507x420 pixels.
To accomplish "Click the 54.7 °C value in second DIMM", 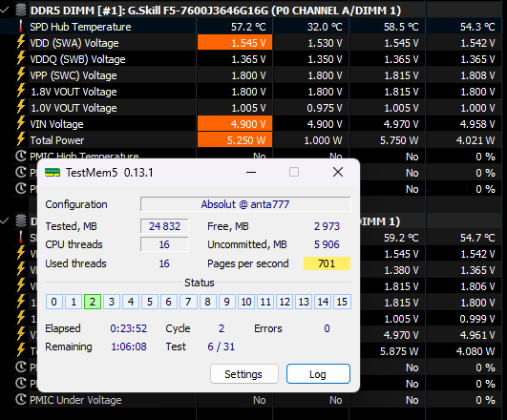I will [477, 238].
